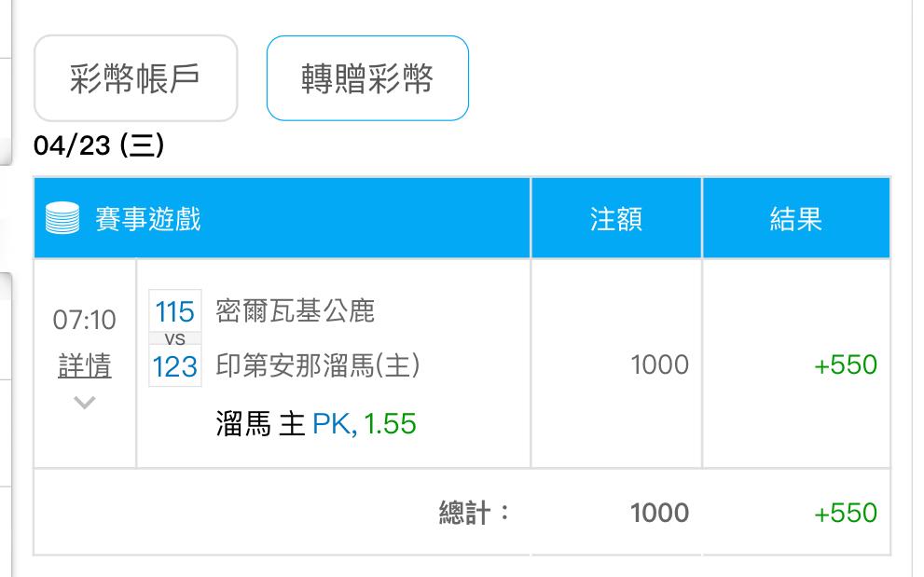Click the 注額 column header
Image resolution: width=924 pixels, height=577 pixels.
(x=616, y=220)
